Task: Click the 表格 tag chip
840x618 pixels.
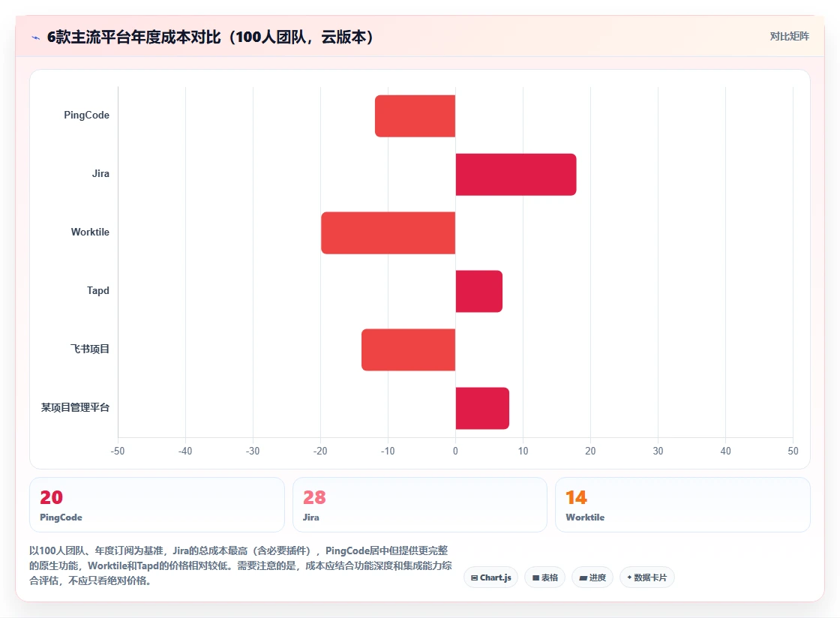Action: click(544, 577)
